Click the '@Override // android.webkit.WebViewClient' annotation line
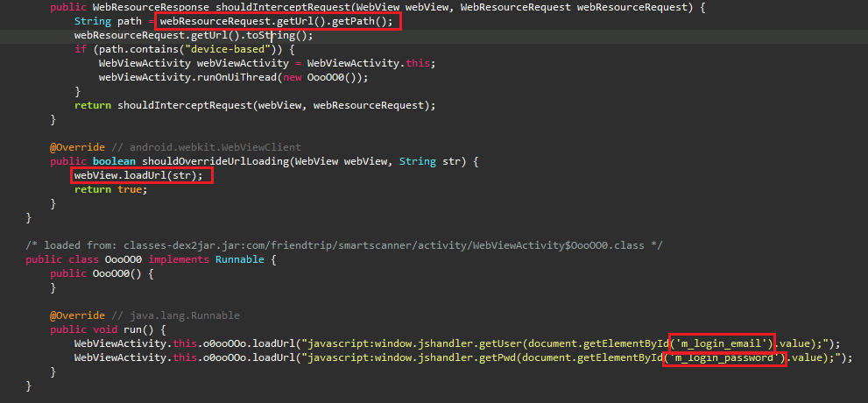Screen dimensions: 868x403 pyautogui.click(x=175, y=147)
